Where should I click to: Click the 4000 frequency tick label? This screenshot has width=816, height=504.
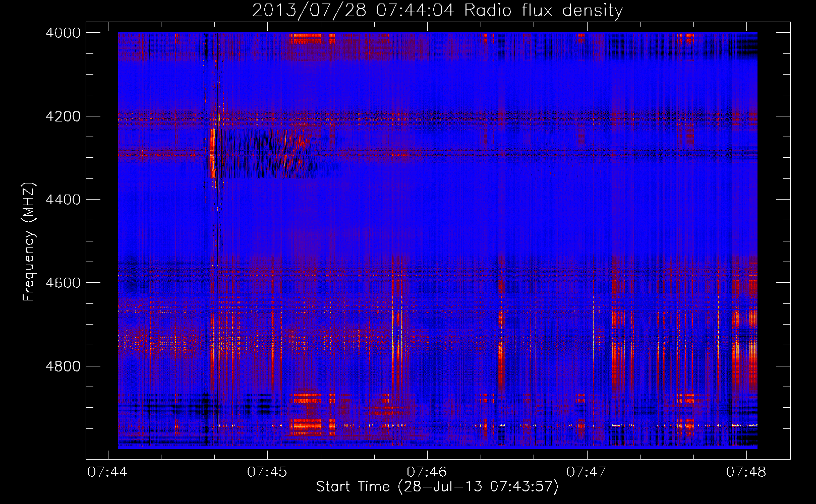point(63,33)
